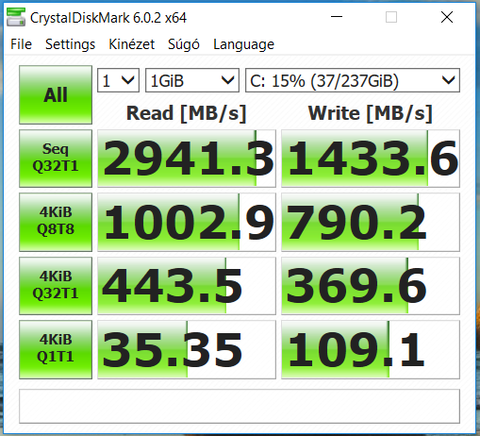Expand the test count dropdown showing 1
The image size is (480, 436).
118,80
